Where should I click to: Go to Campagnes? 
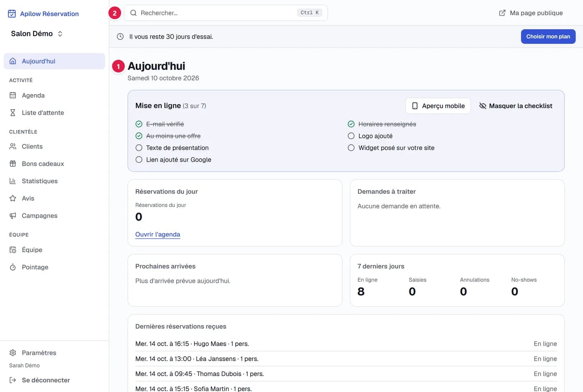[x=54, y=216]
